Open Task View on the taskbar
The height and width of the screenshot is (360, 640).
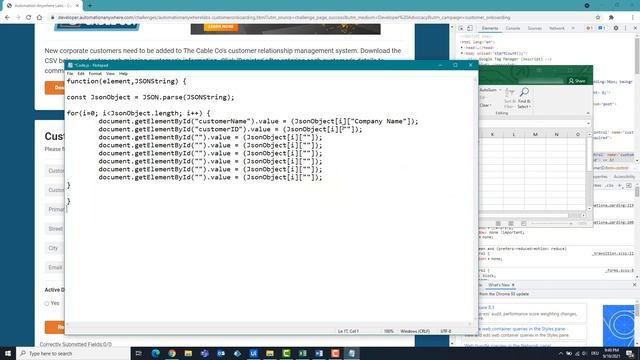pos(138,353)
